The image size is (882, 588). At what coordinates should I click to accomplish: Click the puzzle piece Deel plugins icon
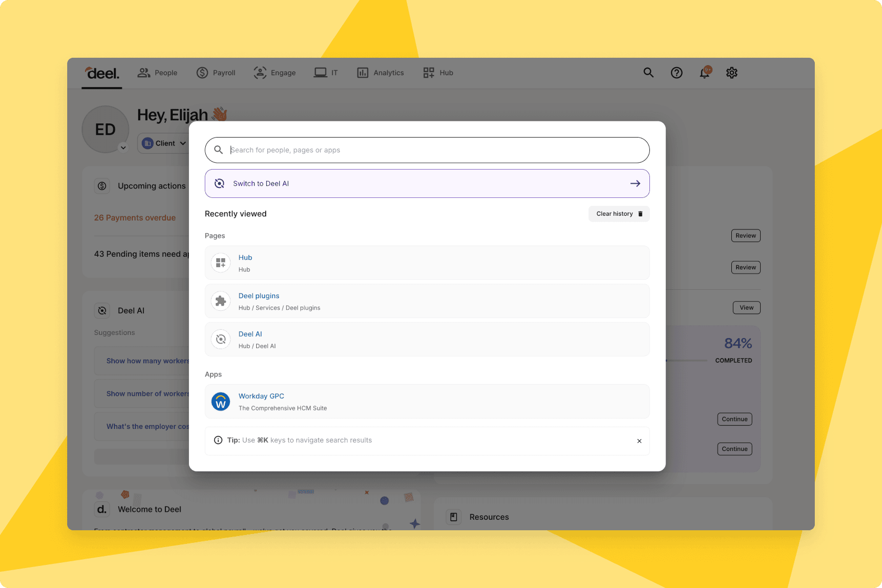221,301
